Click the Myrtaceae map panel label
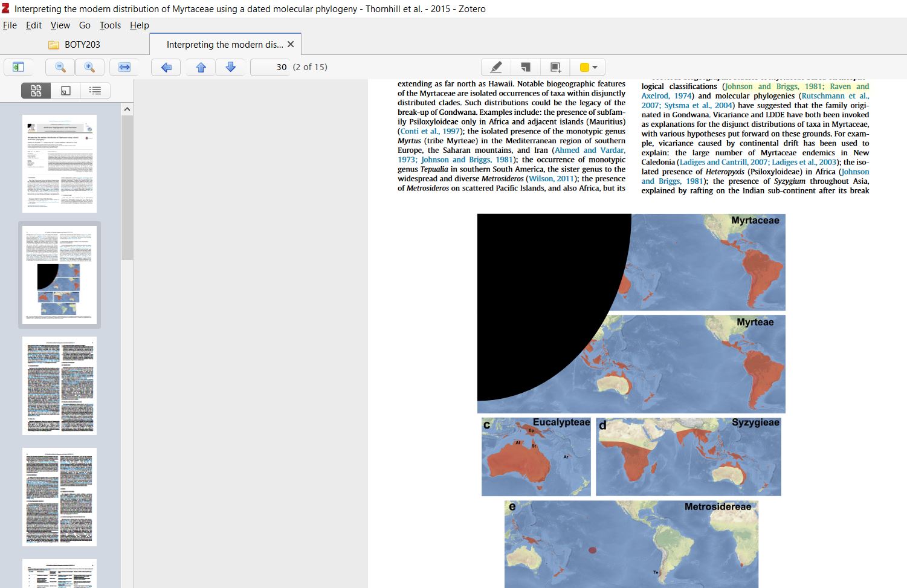 tap(755, 221)
